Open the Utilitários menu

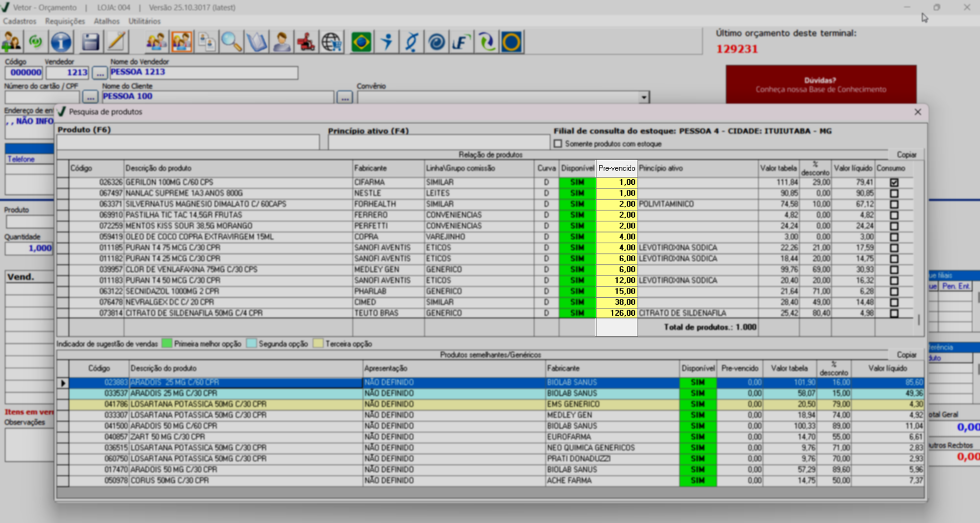point(144,21)
